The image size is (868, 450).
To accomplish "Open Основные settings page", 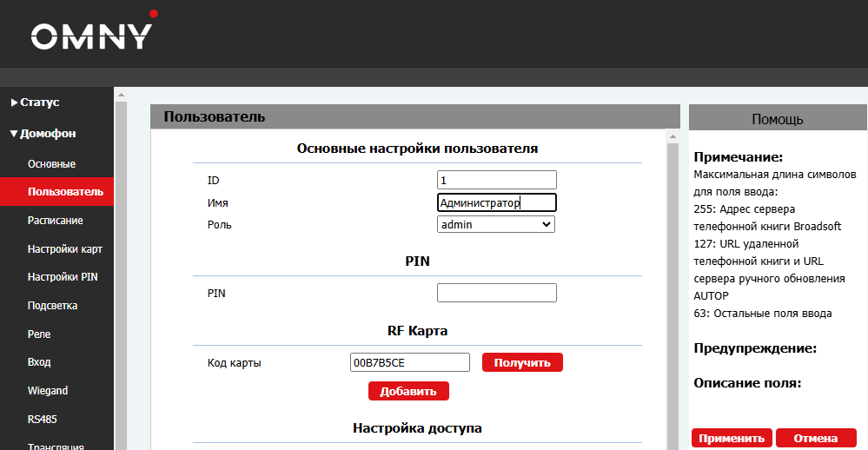I will click(51, 163).
